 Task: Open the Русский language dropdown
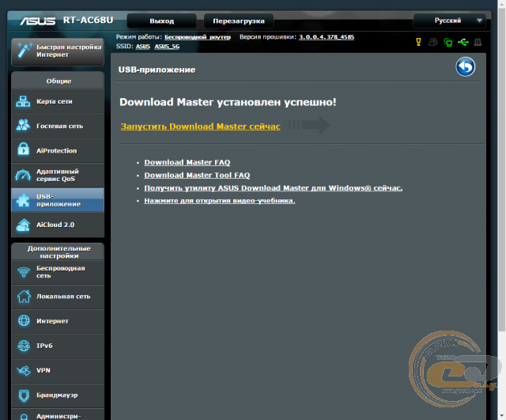pyautogui.click(x=449, y=21)
